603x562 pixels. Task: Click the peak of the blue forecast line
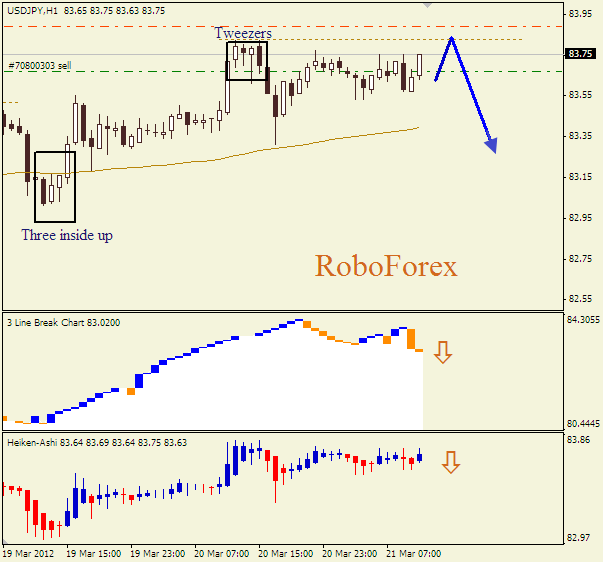click(x=452, y=38)
